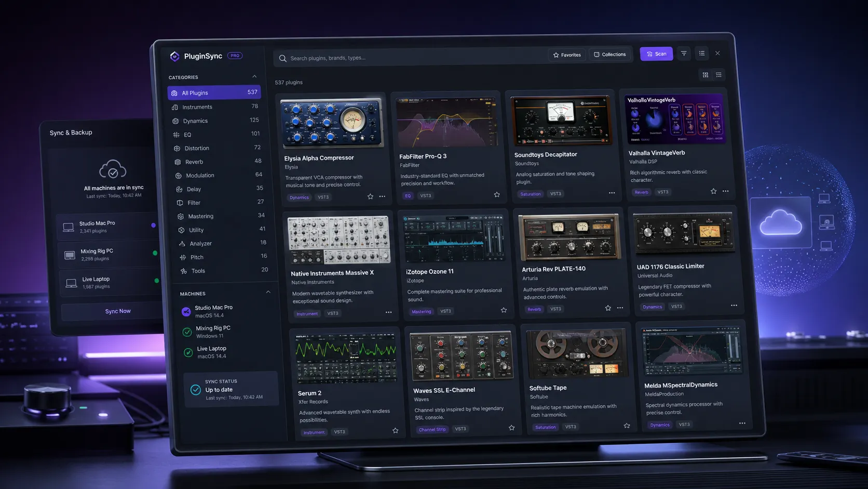Open the Mastering category in sidebar
The height and width of the screenshot is (489, 868).
click(x=222, y=216)
